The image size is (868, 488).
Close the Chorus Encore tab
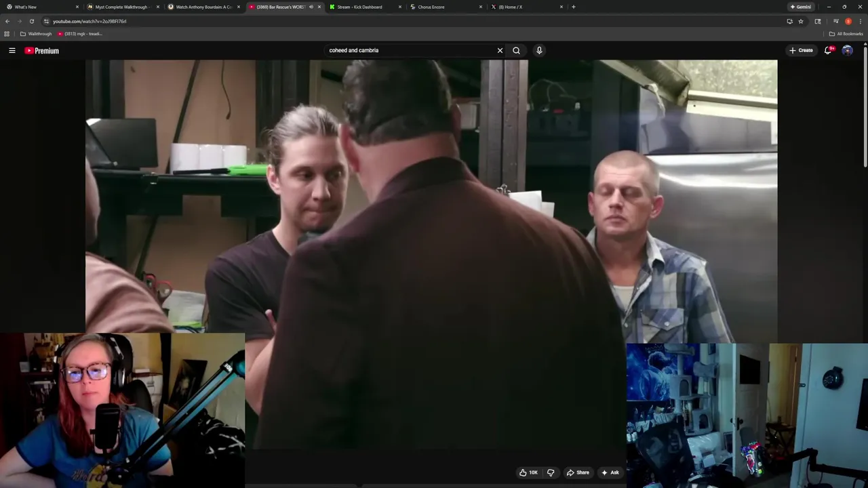click(481, 7)
